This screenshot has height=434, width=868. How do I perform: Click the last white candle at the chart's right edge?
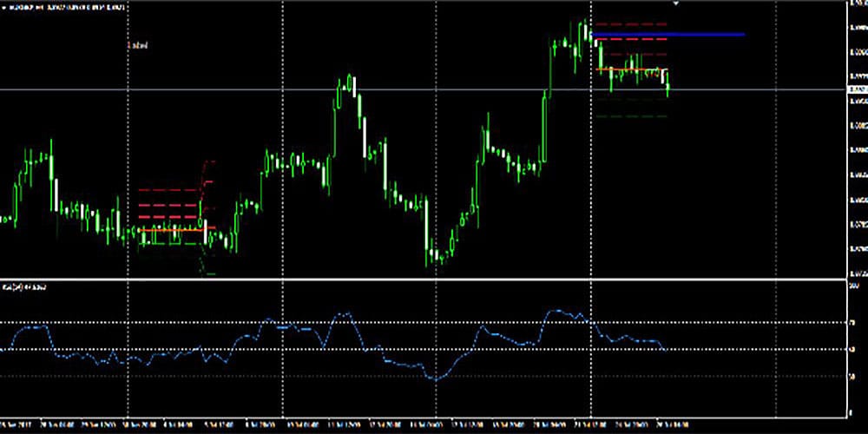[x=666, y=78]
